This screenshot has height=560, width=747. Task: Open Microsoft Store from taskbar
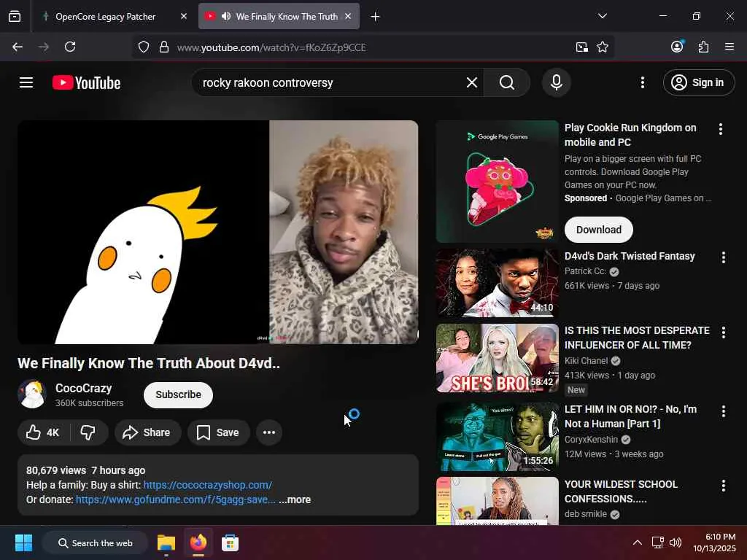230,542
